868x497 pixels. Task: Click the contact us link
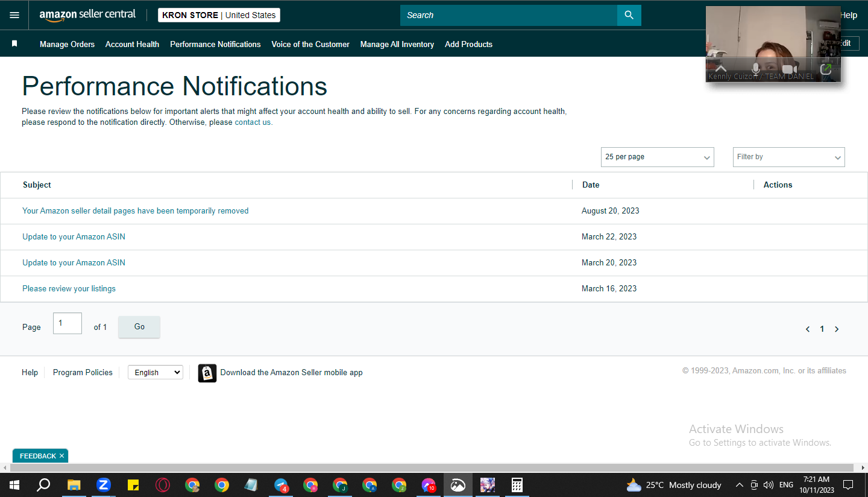[253, 122]
